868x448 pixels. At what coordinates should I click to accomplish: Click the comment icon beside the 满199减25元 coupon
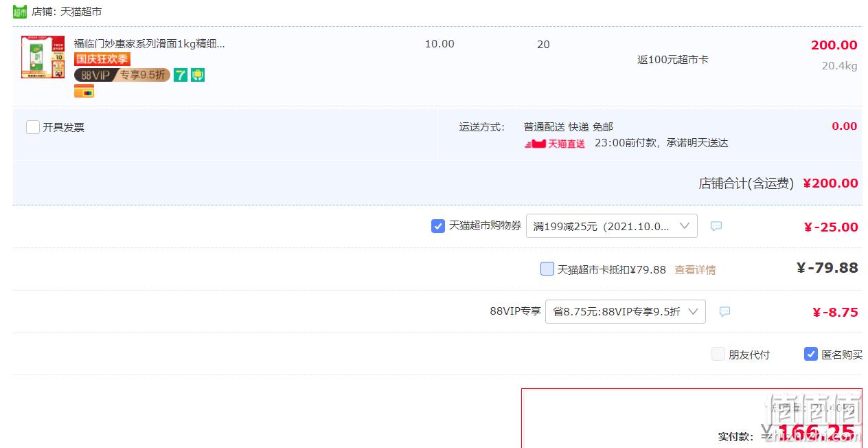coord(716,226)
